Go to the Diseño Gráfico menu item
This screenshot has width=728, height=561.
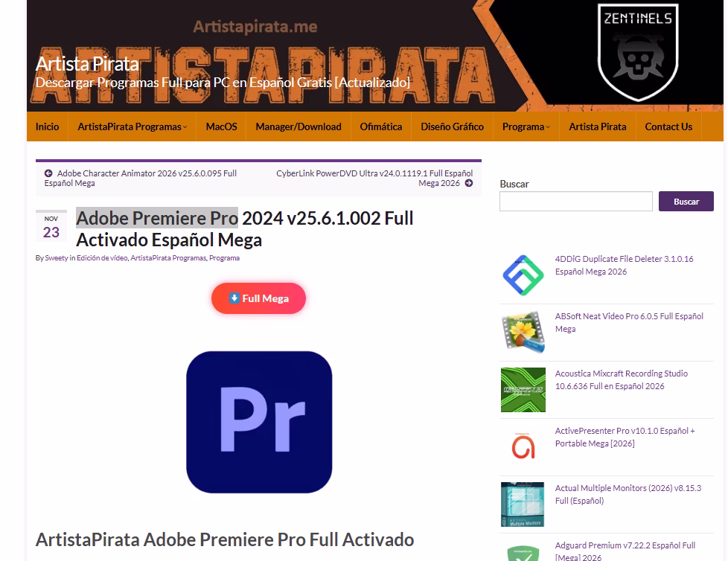pyautogui.click(x=452, y=126)
